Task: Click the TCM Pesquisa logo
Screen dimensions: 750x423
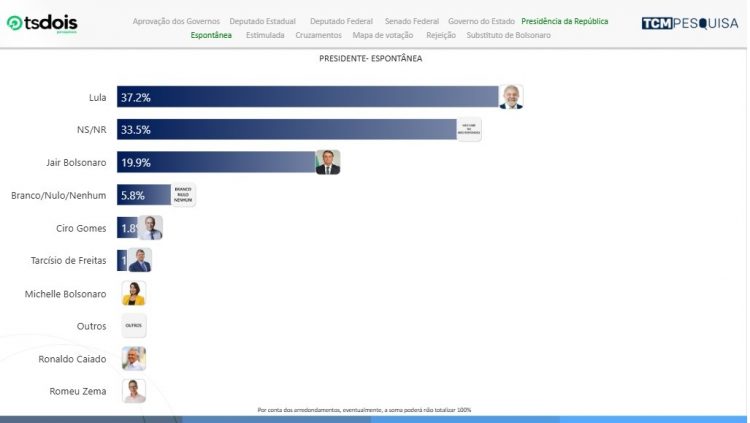Action: pos(689,23)
